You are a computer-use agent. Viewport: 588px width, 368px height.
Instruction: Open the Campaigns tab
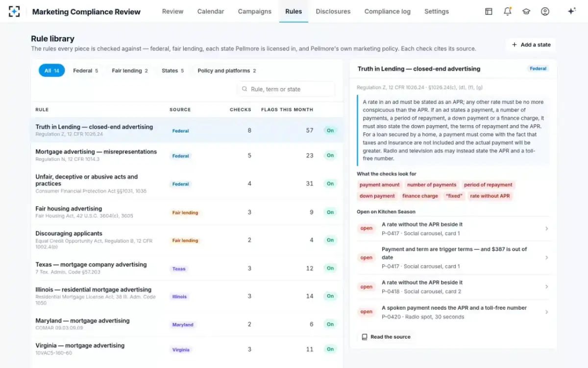coord(255,11)
